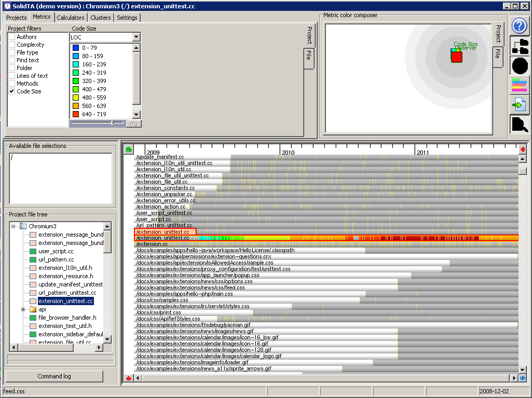
Task: Uncheck the Code Size filter
Action: (x=12, y=91)
